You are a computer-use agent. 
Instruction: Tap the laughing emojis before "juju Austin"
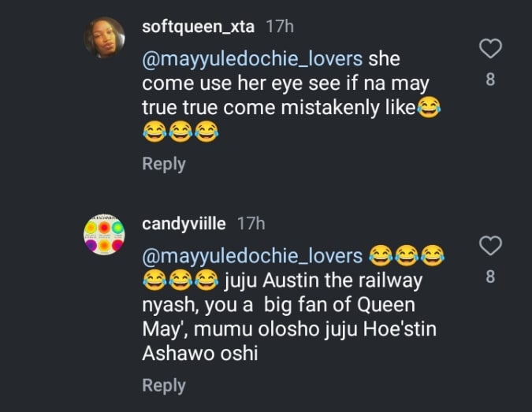tap(180, 280)
